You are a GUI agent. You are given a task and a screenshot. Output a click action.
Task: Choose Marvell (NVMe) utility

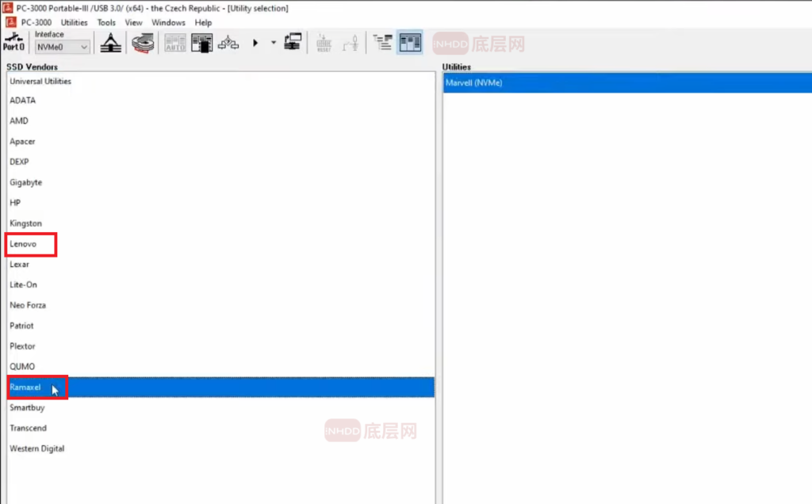point(627,82)
